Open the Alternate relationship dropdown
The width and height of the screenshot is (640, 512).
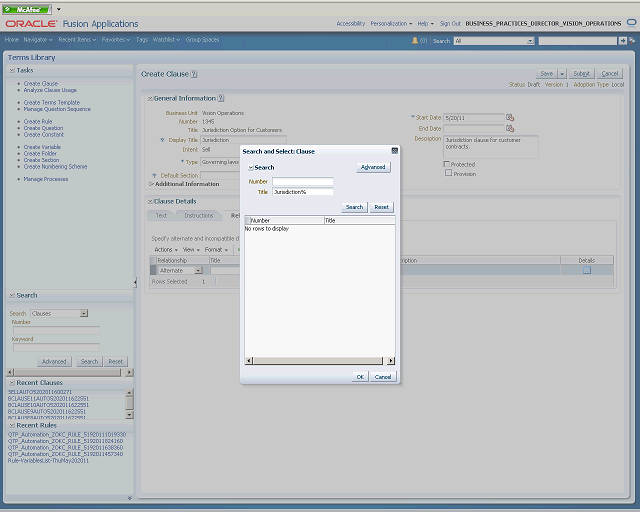coord(198,270)
